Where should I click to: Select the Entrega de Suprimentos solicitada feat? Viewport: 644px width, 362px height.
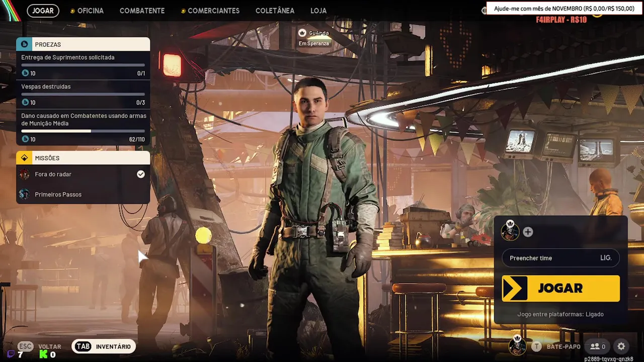68,57
